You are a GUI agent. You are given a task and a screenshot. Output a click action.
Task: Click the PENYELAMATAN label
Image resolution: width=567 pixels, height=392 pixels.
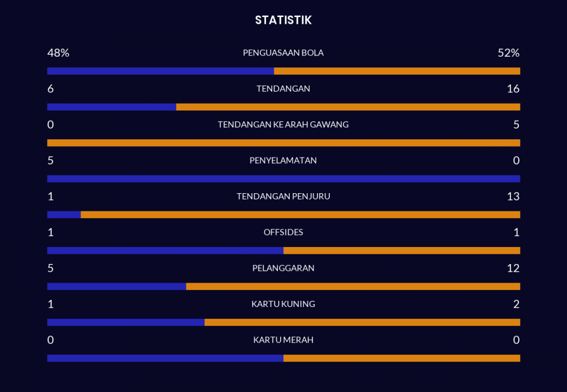coord(283,160)
